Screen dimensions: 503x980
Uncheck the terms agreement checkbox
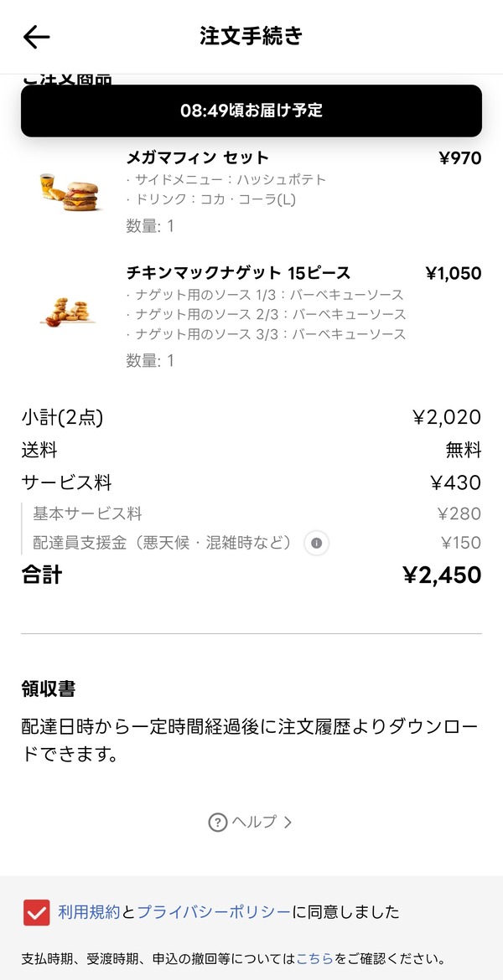pyautogui.click(x=36, y=912)
